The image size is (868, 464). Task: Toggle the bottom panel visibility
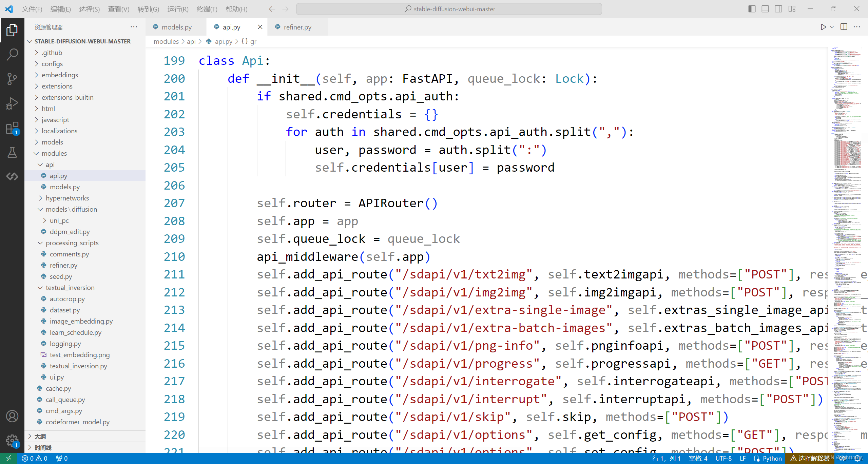coord(765,9)
